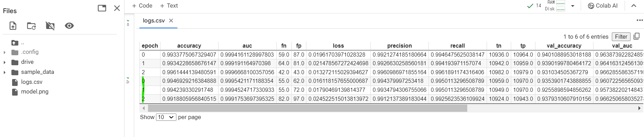Add a new Code cell
644x137 pixels.
click(x=142, y=6)
